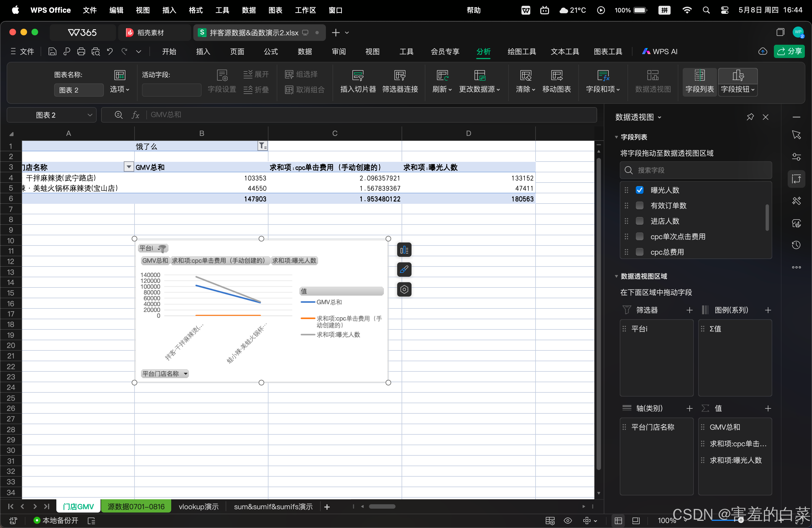Collapse the 字段列表 section
The height and width of the screenshot is (528, 812).
616,137
